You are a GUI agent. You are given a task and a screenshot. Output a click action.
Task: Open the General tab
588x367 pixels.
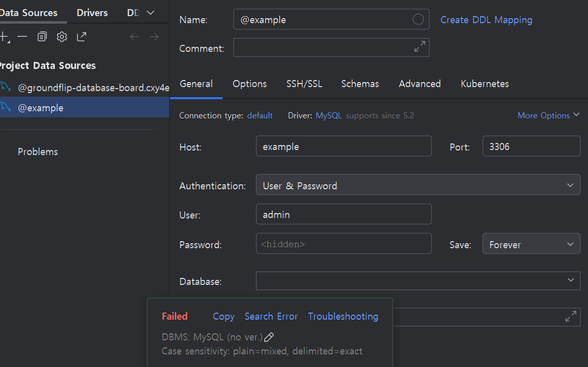(x=196, y=84)
